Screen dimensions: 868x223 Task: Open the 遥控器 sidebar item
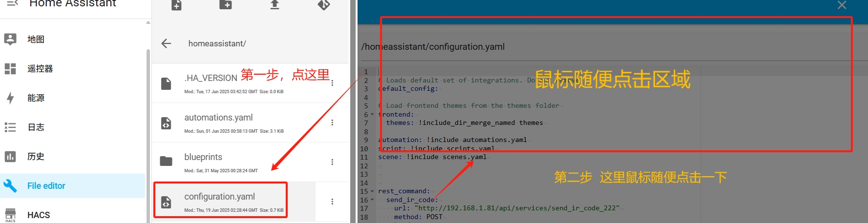tap(72, 69)
